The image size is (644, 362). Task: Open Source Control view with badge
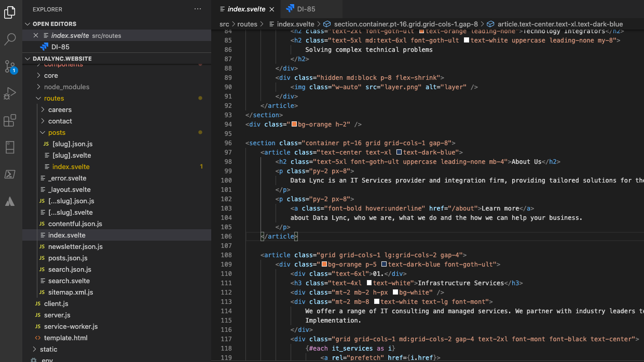(10, 66)
